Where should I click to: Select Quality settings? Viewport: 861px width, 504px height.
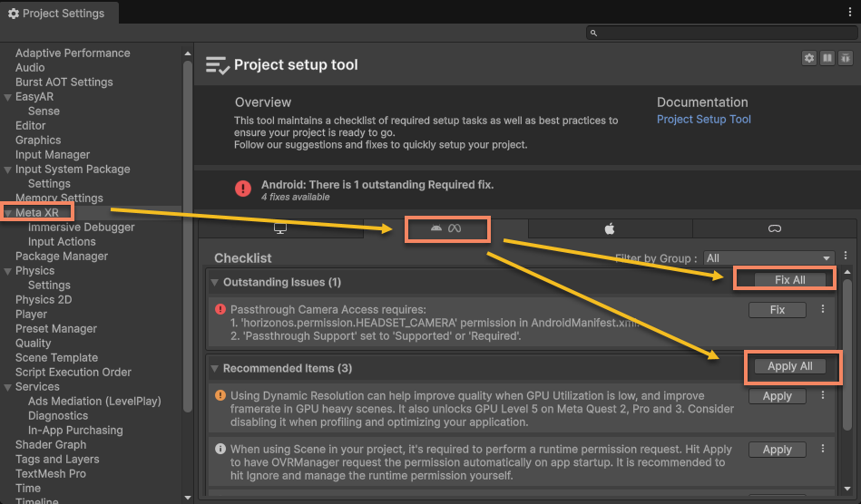(33, 344)
